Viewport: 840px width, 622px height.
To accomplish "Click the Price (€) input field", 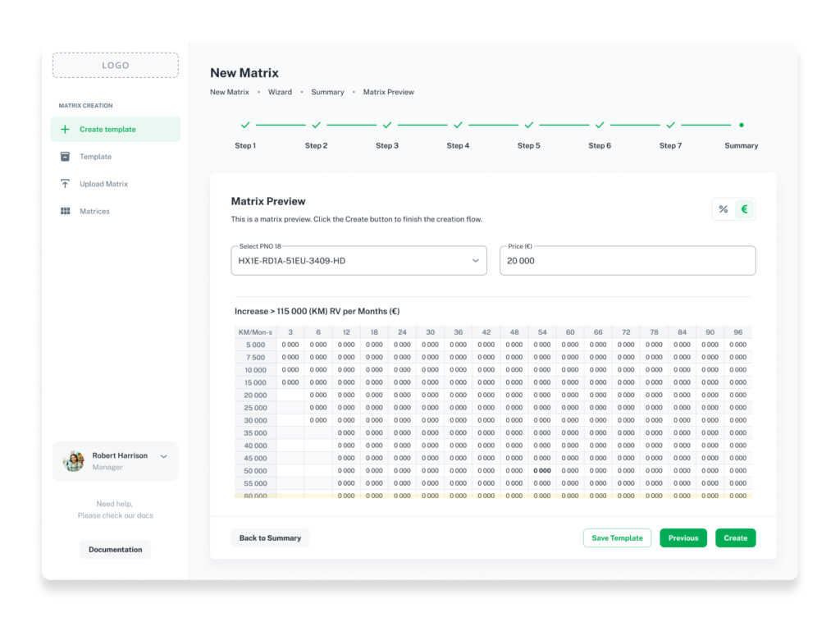I will (628, 261).
